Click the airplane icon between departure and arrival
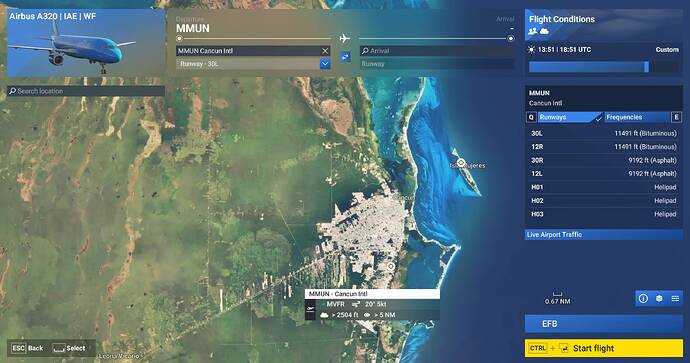The height and width of the screenshot is (363, 690). [x=345, y=39]
